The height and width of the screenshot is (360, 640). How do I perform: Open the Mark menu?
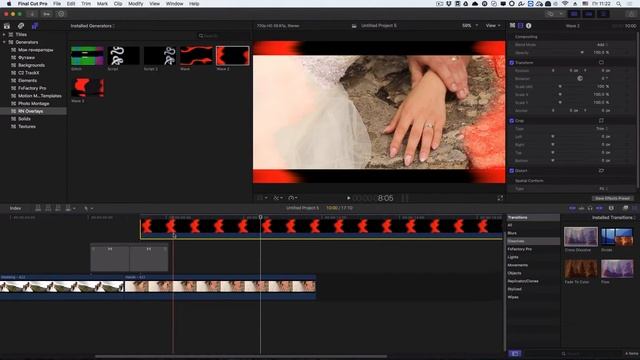tap(102, 4)
